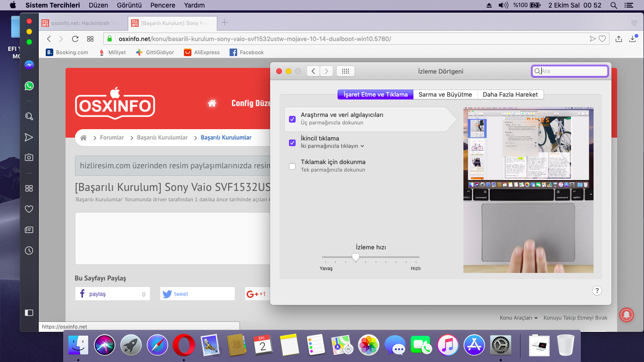Open the Opera downloads icon
644x362 pixels.
tap(633, 39)
